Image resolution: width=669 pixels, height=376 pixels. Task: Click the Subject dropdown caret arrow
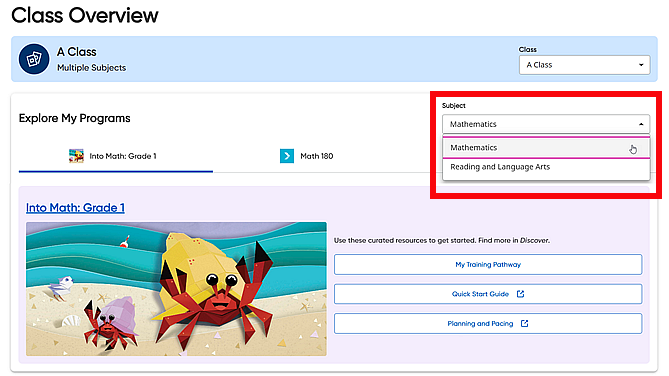[641, 124]
